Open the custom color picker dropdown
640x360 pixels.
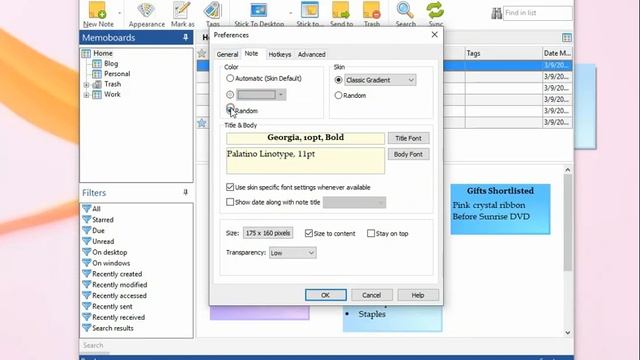281,95
